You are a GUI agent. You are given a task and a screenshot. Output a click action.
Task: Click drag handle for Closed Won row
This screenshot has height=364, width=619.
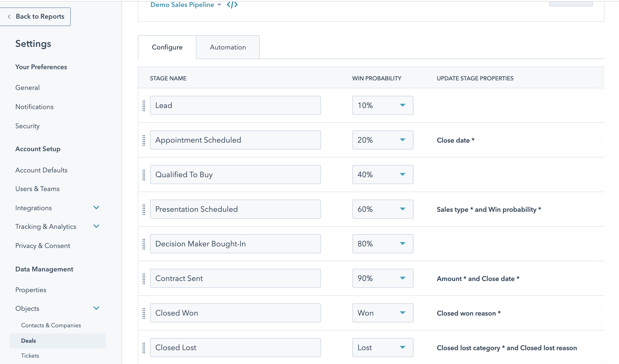click(x=144, y=313)
